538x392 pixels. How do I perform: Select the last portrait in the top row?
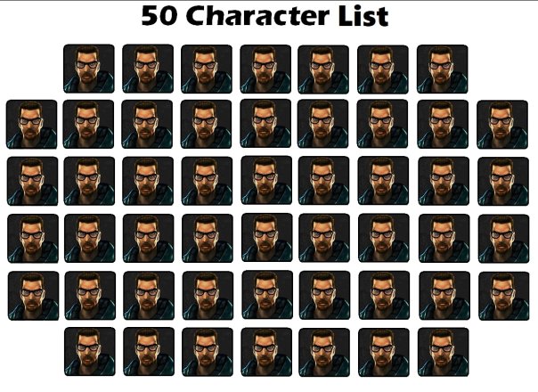443,69
